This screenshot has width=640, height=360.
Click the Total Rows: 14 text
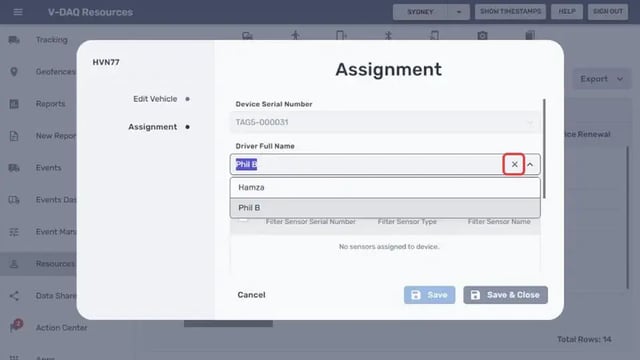coord(584,339)
